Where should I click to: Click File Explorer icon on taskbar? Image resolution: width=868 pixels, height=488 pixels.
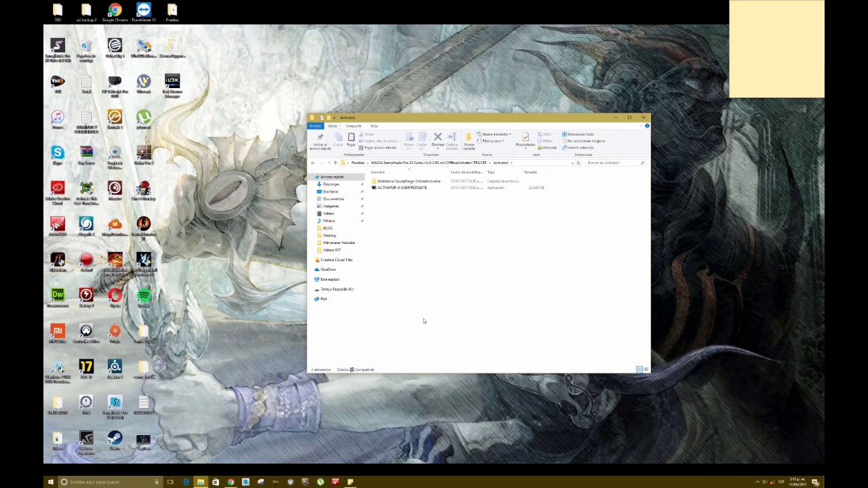coord(201,482)
